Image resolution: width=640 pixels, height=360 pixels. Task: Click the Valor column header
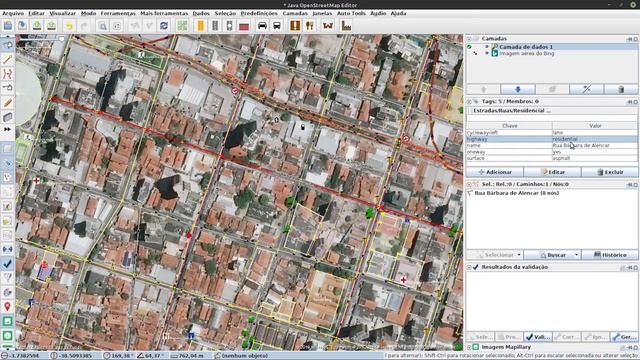click(x=595, y=126)
